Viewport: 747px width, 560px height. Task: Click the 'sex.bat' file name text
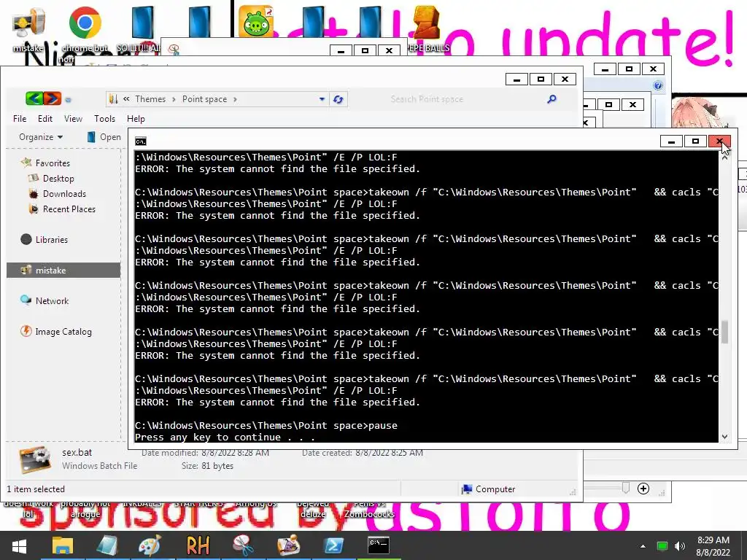77,452
